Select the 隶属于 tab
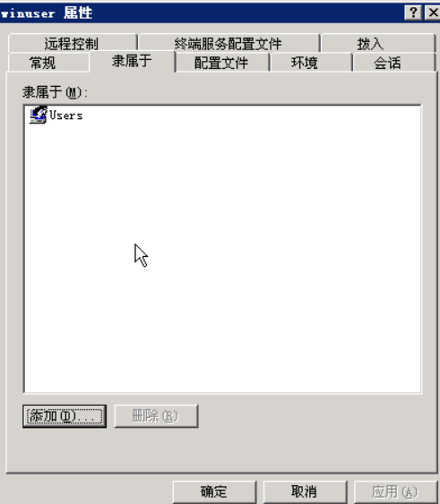 pos(132,61)
